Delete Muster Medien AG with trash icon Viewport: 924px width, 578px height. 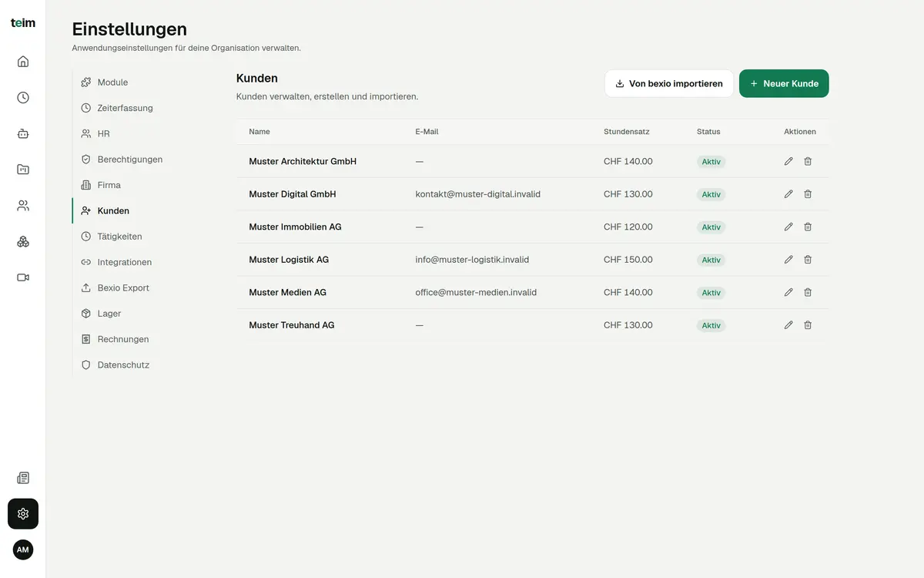[x=808, y=292]
